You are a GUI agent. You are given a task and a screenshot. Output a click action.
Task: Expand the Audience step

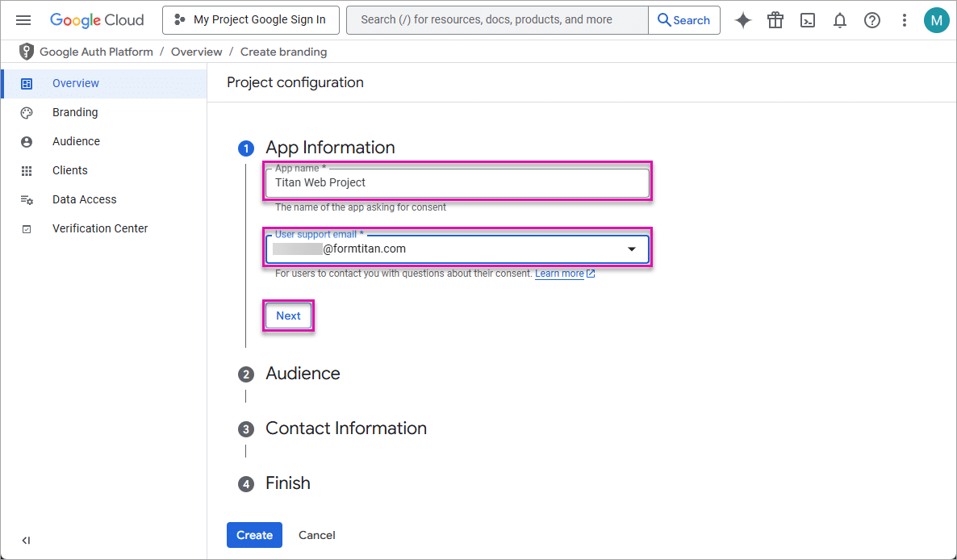(303, 374)
